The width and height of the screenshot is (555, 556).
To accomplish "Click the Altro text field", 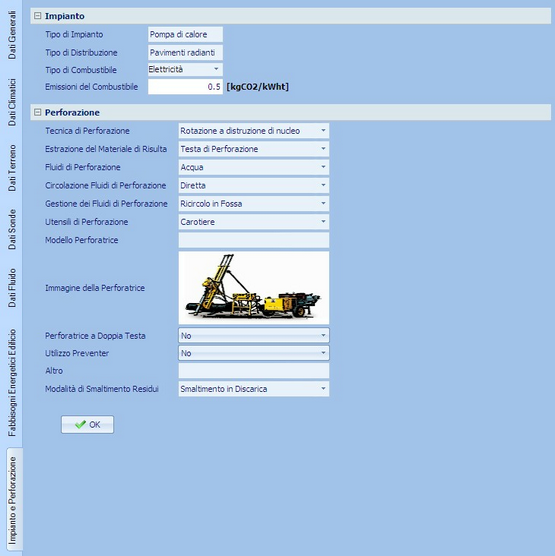I will pyautogui.click(x=254, y=371).
